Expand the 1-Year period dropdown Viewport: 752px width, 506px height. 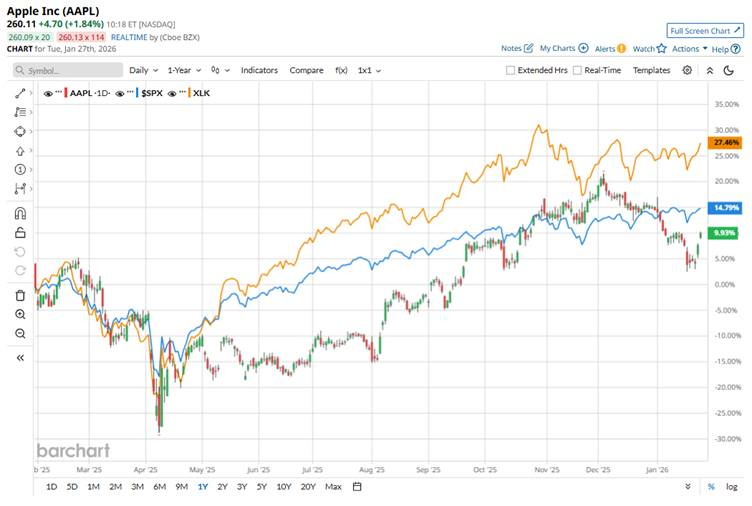[x=184, y=71]
